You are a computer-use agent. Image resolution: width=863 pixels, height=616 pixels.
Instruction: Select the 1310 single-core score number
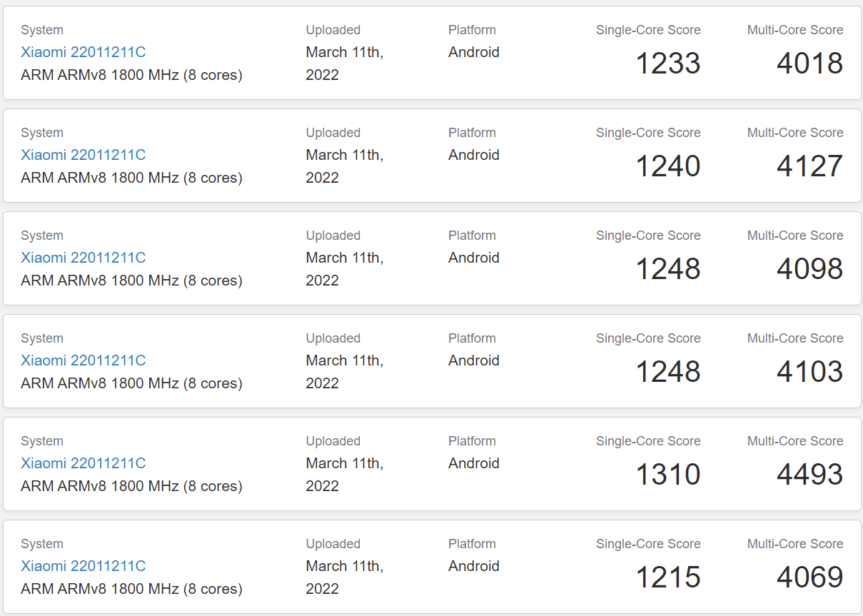point(668,475)
